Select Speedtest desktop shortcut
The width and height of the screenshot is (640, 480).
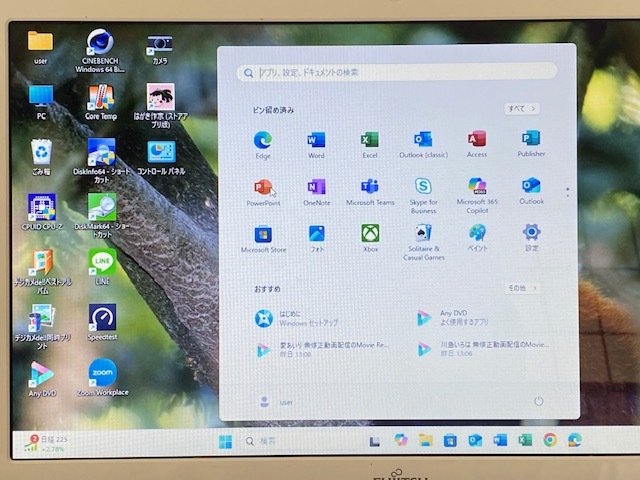point(102,322)
